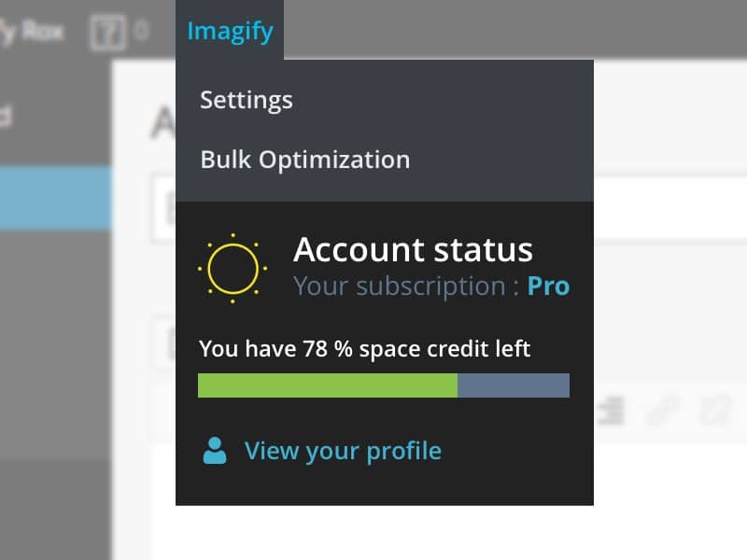Select Settings in the Imagify menu
The image size is (747, 560).
point(247,101)
